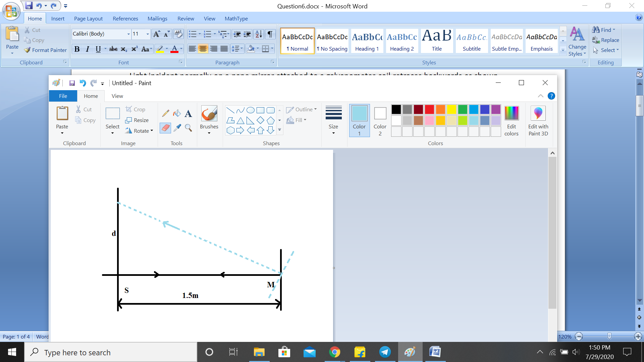Toggle the show paragraph marks button
The image size is (644, 362).
click(270, 34)
